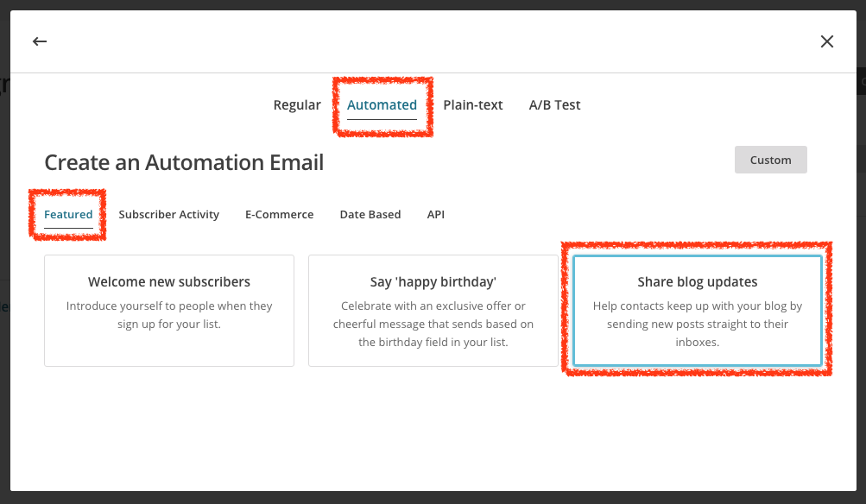The width and height of the screenshot is (866, 504).
Task: Close the dialog with the X icon
Action: 826,41
